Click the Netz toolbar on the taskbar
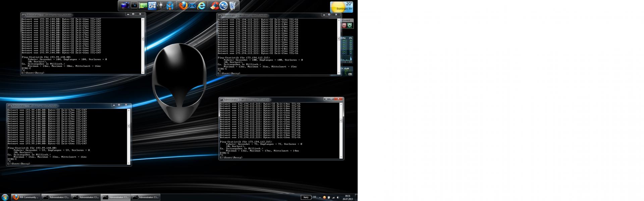The width and height of the screenshot is (644, 201). tap(306, 197)
